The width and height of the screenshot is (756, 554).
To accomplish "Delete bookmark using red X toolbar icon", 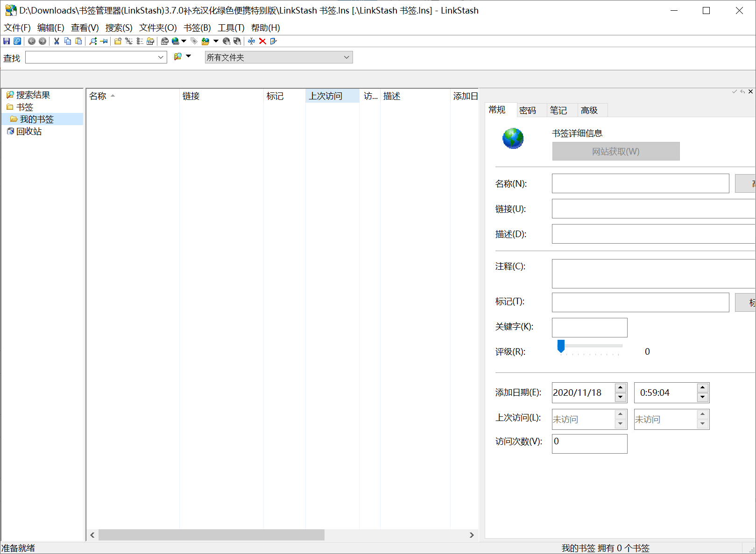I will coord(262,41).
